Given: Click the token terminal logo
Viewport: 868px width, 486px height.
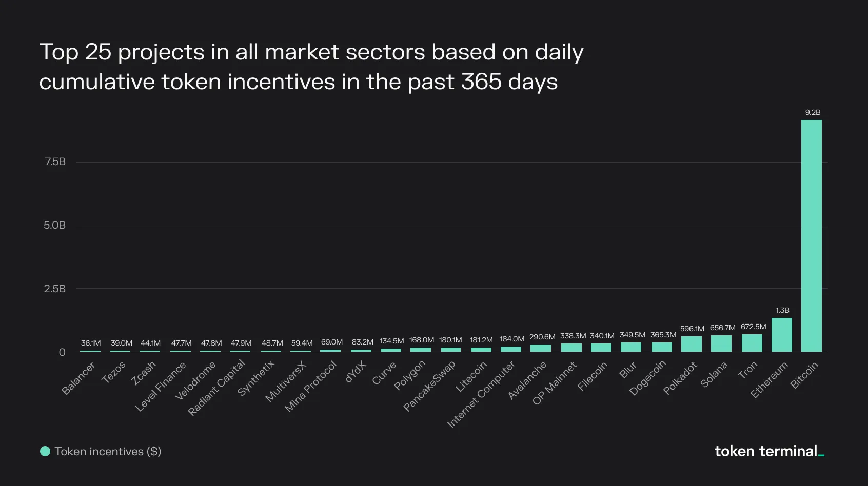Looking at the screenshot, I should [x=769, y=451].
